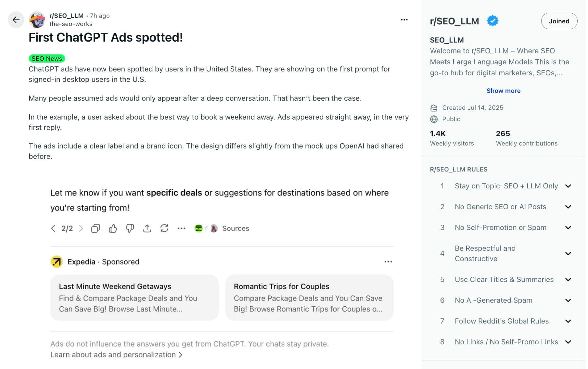
Task: Go to previous response with left chevron
Action: pyautogui.click(x=53, y=228)
